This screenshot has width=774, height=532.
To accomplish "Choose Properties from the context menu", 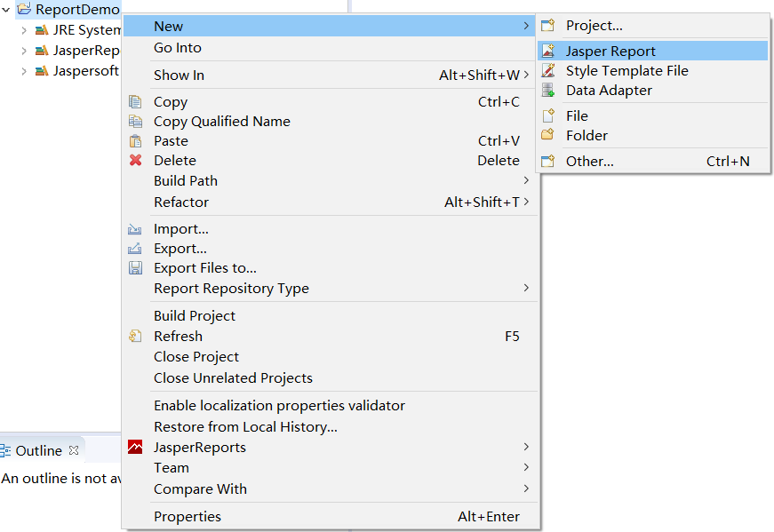I will (188, 517).
